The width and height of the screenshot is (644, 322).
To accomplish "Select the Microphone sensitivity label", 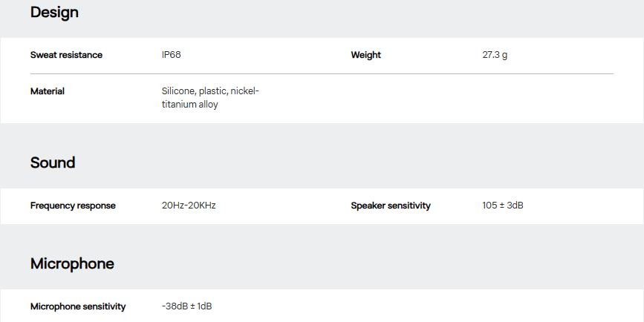I will [x=78, y=306].
